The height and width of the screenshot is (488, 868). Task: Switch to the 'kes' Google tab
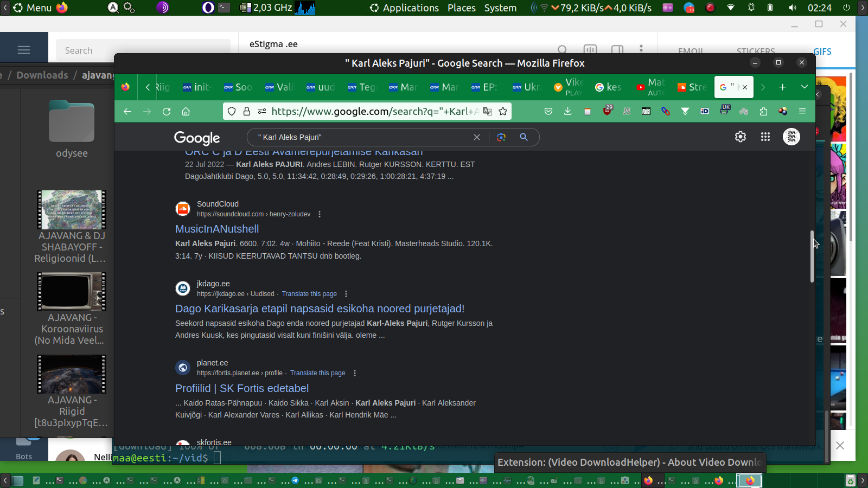[609, 87]
